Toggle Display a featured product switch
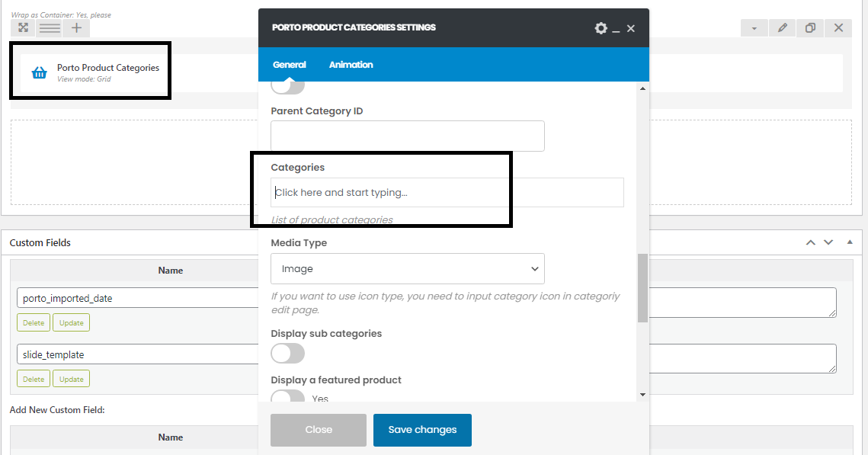Screen dimensions: 868x455 coord(288,396)
